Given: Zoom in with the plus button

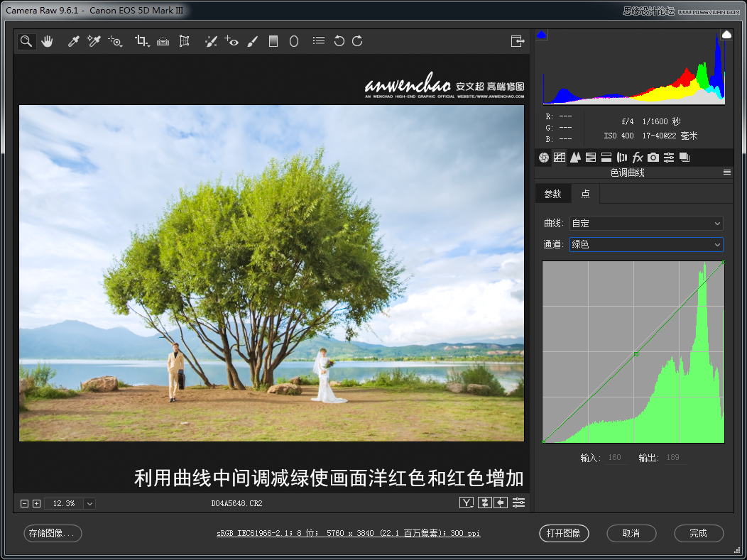Looking at the screenshot, I should pyautogui.click(x=36, y=503).
